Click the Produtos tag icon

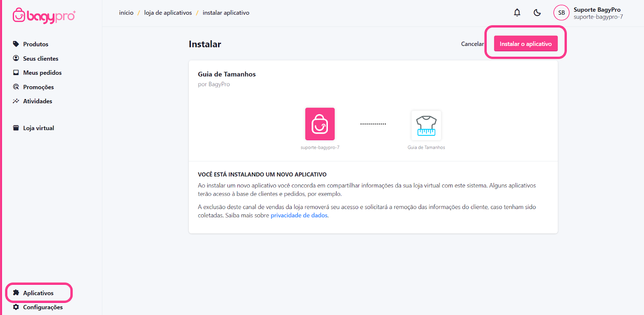pyautogui.click(x=16, y=44)
